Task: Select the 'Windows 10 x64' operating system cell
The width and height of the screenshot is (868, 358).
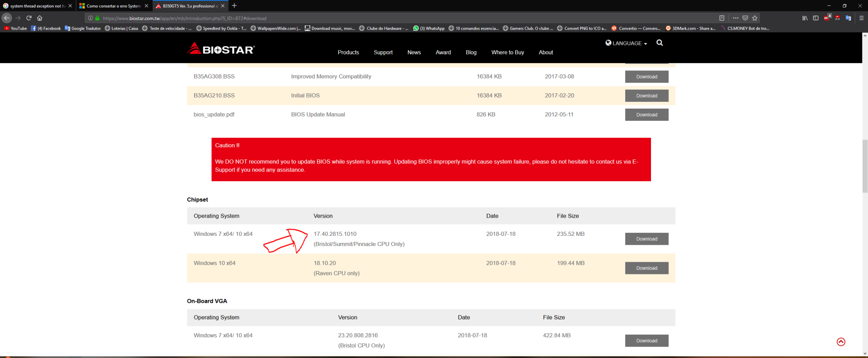Action: pos(214,263)
